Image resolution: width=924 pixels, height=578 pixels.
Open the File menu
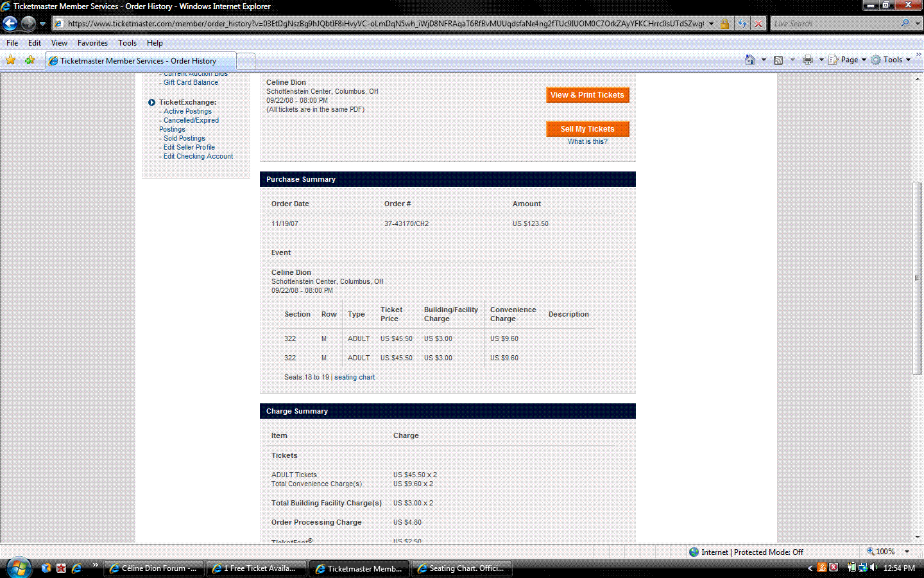click(12, 43)
